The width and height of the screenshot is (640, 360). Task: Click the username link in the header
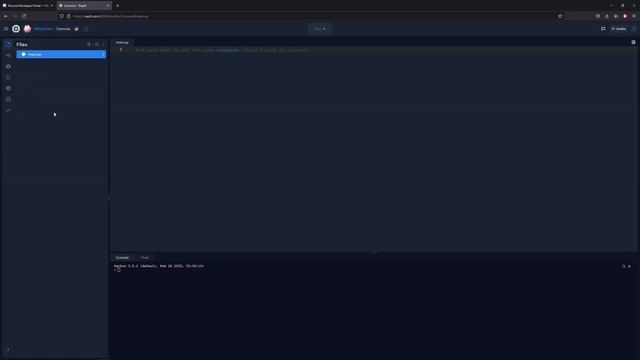tap(43, 29)
